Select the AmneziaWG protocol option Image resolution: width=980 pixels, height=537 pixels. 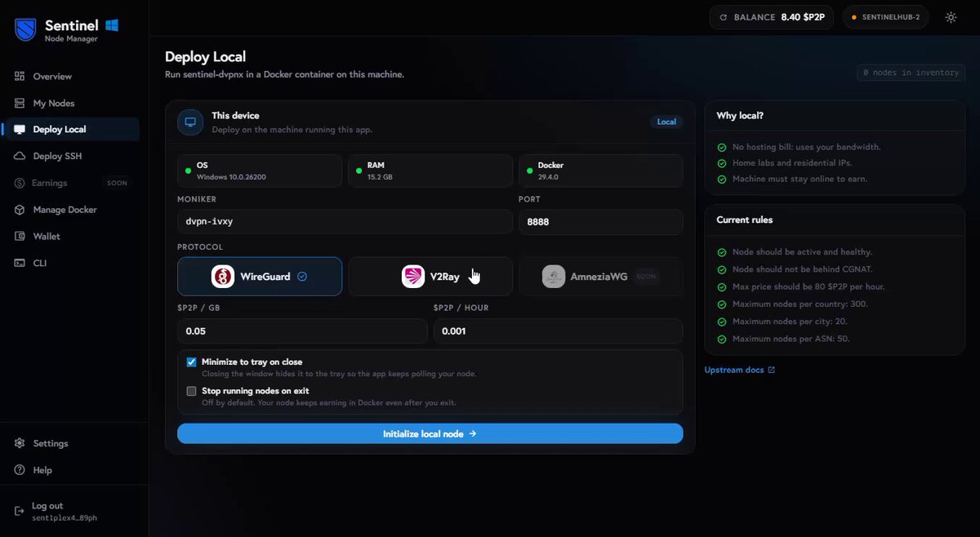pyautogui.click(x=601, y=277)
